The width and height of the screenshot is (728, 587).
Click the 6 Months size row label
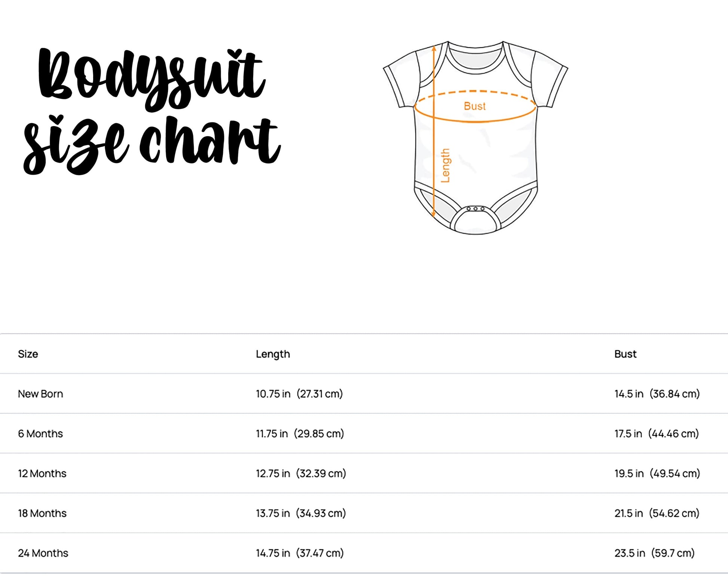40,434
